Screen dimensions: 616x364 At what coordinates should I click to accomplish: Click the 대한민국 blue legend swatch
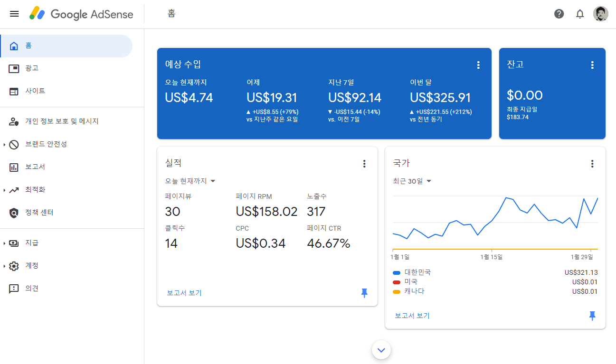click(x=397, y=273)
